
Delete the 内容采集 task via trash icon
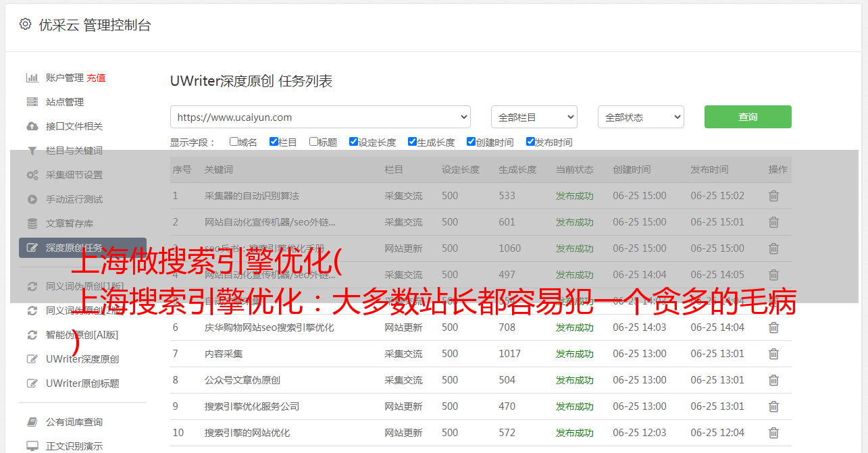tap(773, 354)
